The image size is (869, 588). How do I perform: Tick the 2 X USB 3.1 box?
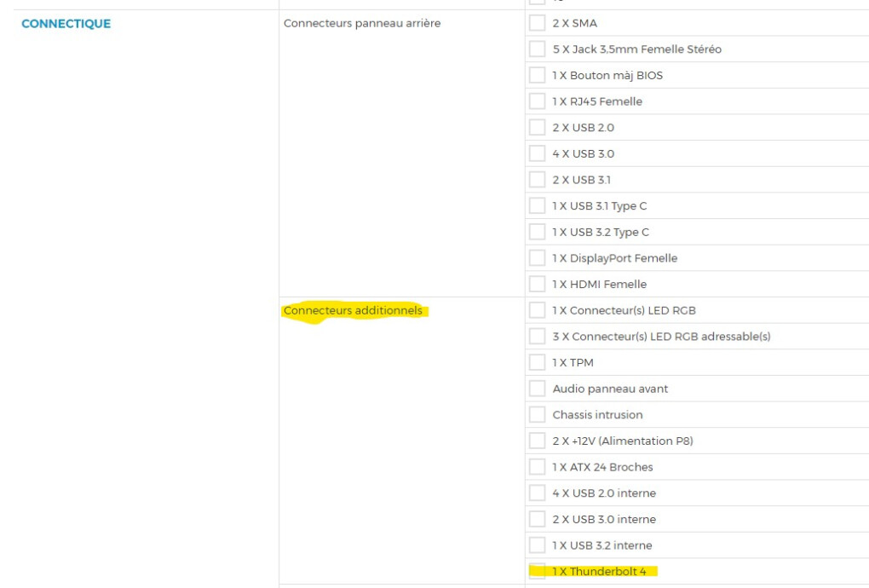tap(537, 179)
